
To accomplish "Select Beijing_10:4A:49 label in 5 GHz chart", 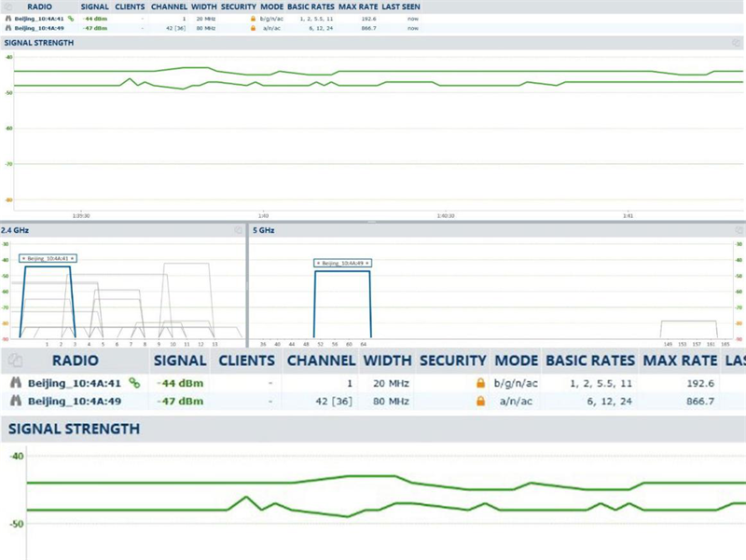I will 342,264.
